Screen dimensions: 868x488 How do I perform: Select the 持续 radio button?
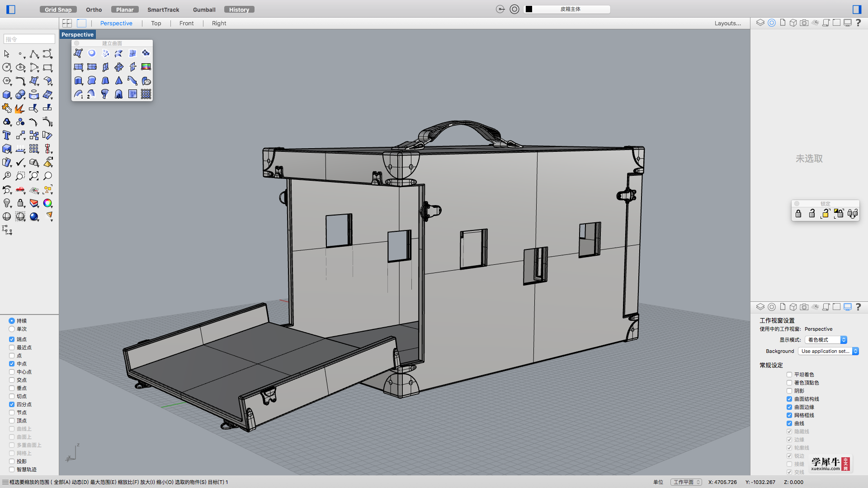tap(12, 321)
